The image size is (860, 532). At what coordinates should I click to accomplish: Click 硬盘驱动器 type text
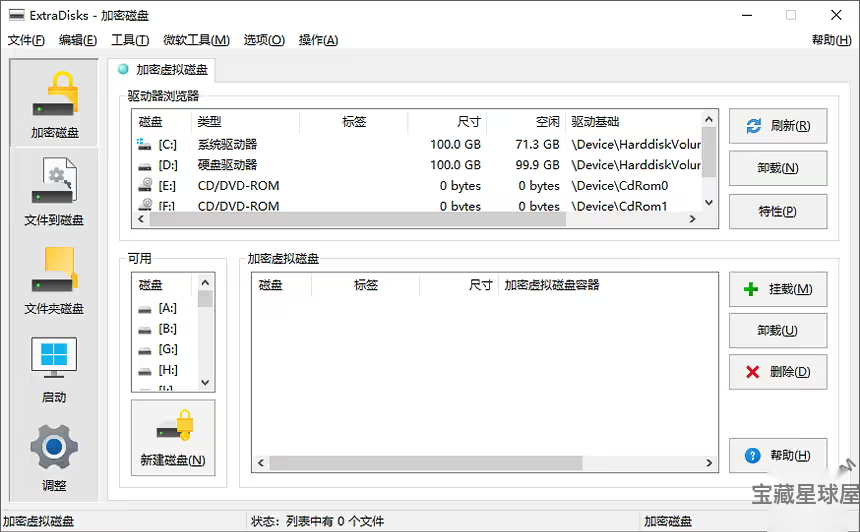pos(228,165)
